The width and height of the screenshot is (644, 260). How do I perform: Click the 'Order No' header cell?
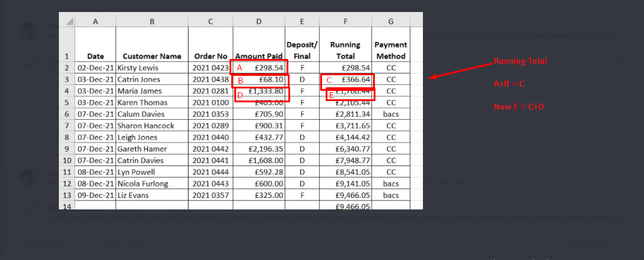point(211,45)
